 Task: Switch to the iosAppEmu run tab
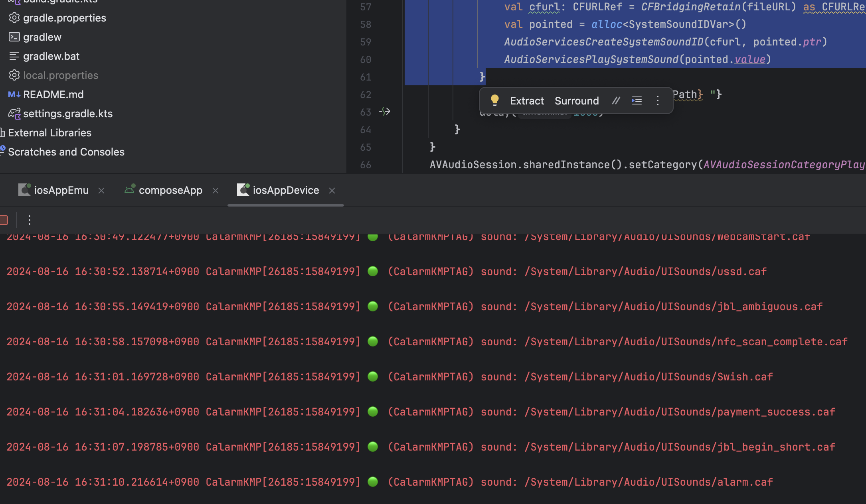tap(61, 190)
